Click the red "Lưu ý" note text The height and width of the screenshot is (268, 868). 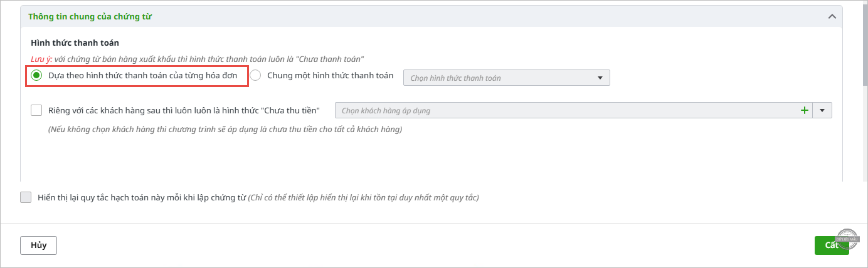coord(41,59)
